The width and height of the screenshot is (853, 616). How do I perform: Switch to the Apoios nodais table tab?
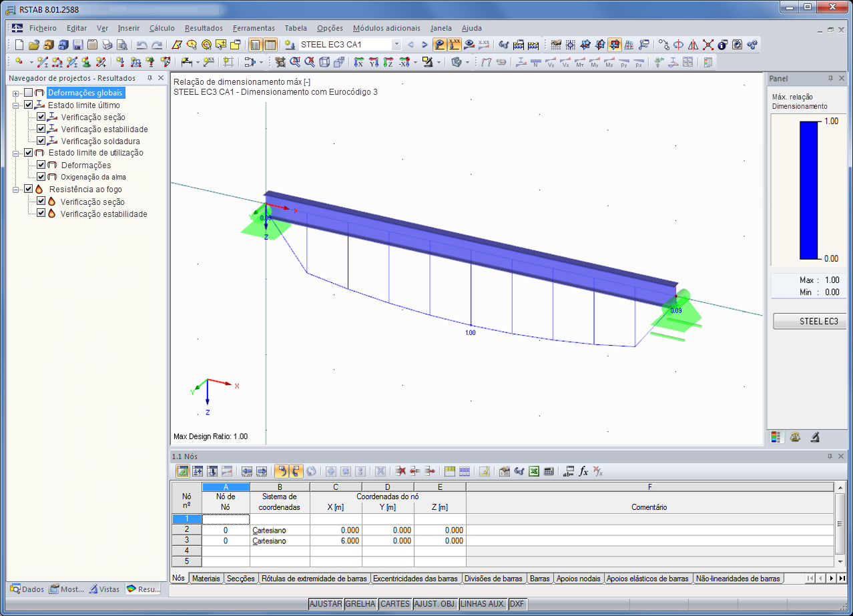(x=579, y=579)
